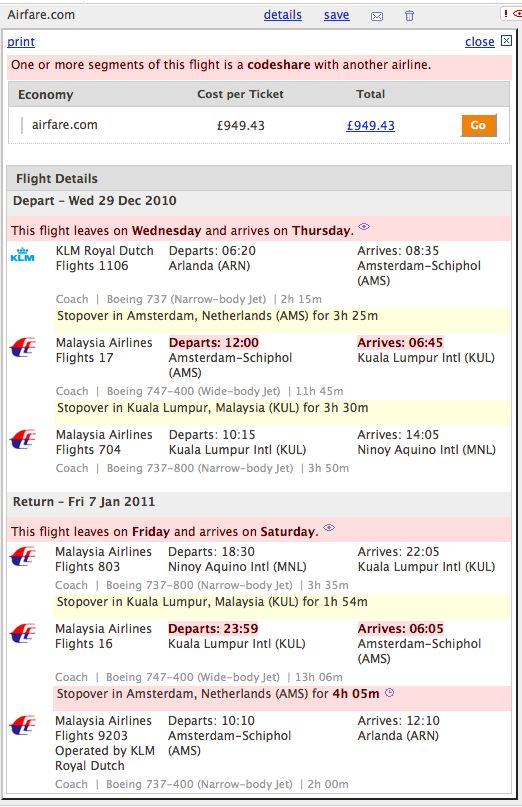
Task: Click Malaysia Airlines logo for Flight 9203
Action: [23, 726]
